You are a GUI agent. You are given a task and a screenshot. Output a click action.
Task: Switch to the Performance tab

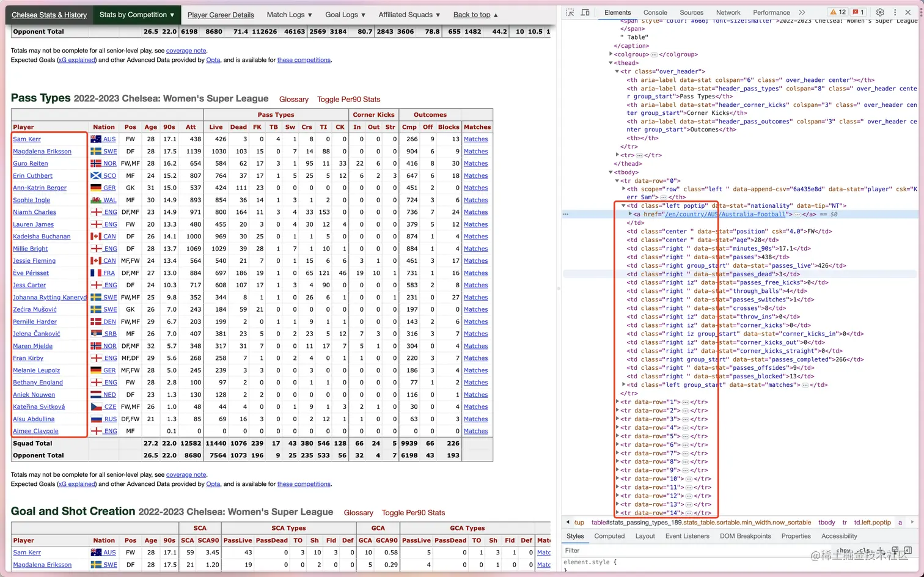pyautogui.click(x=771, y=12)
